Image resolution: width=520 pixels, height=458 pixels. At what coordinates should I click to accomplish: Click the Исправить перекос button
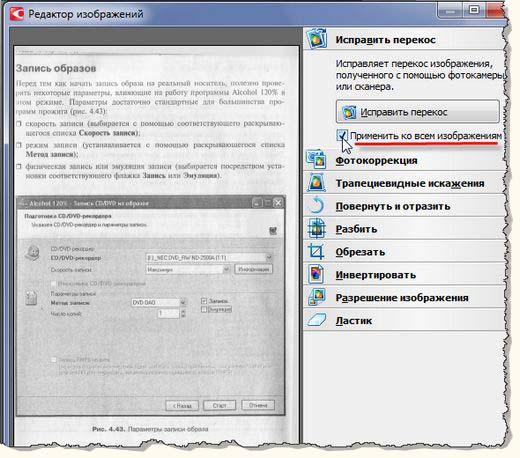(417, 112)
